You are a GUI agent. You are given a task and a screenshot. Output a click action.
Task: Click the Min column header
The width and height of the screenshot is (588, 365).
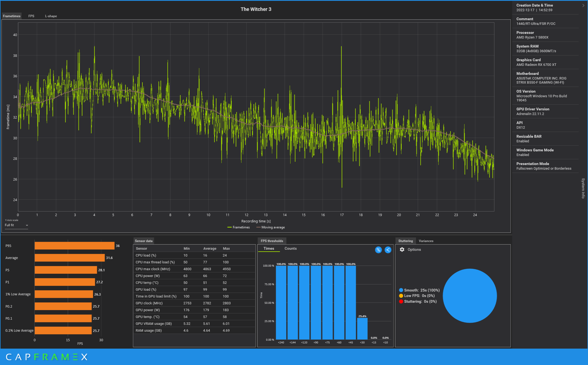187,248
